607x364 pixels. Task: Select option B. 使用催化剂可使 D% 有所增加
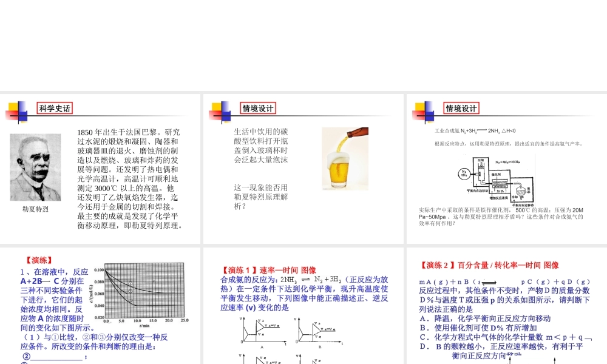pos(478,328)
